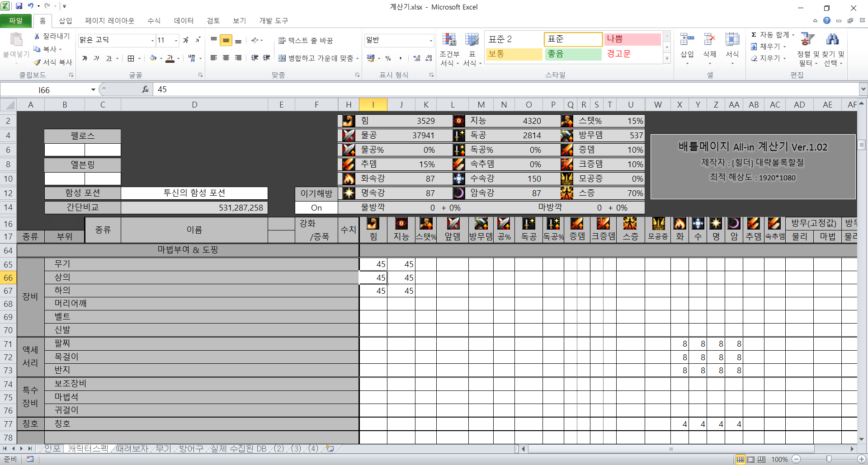This screenshot has width=868, height=465.
Task: Switch to page layout view in status bar
Action: point(751,460)
